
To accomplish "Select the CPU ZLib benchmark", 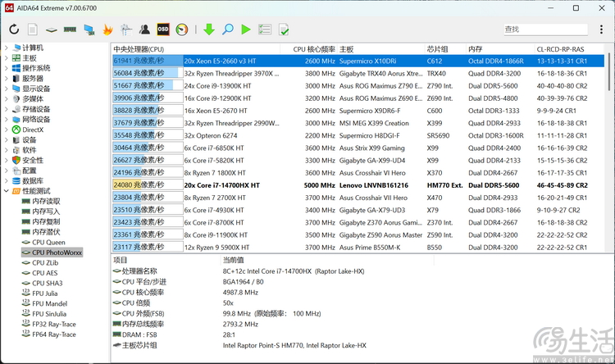I will click(45, 263).
